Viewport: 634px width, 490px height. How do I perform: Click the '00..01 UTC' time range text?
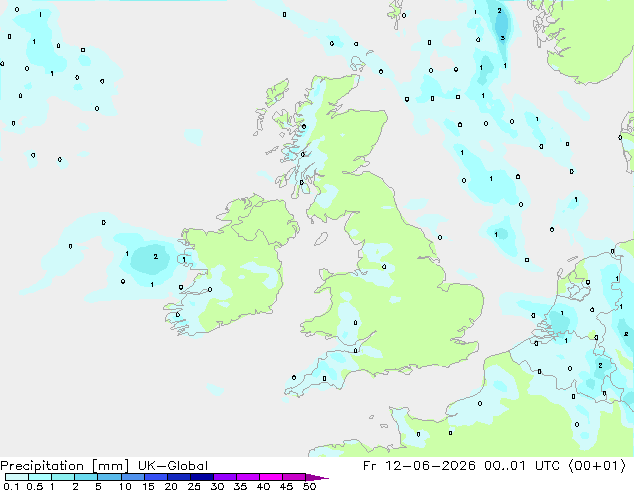point(522,466)
